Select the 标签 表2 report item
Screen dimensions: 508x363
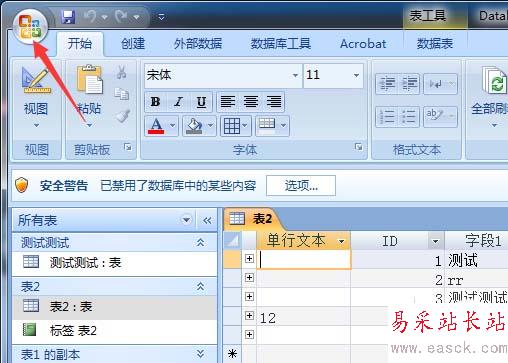[x=115, y=330]
